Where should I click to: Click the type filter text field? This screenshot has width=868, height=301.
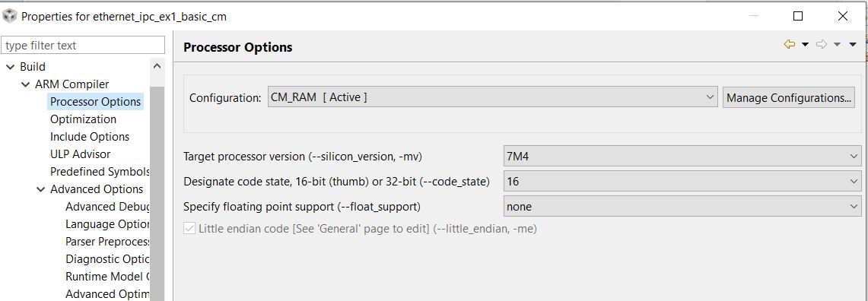click(83, 46)
